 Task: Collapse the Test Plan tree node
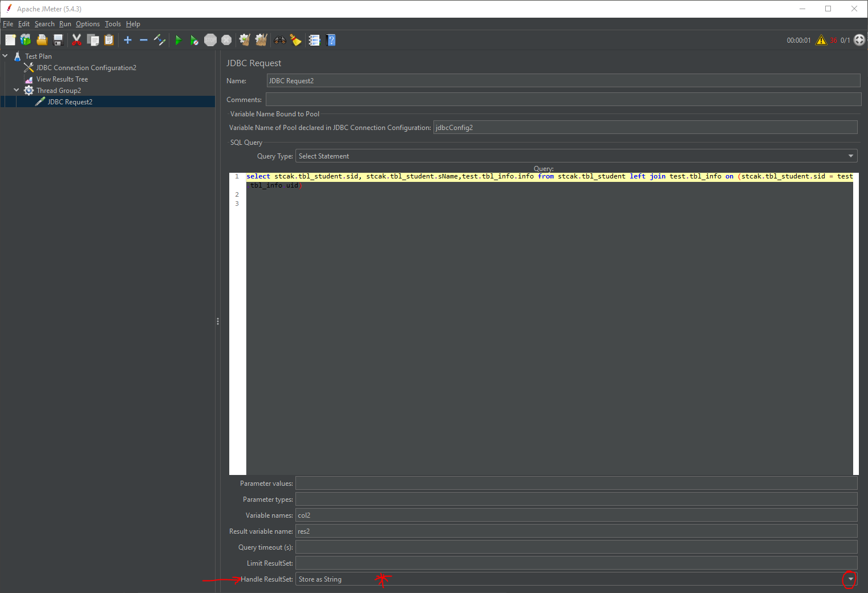5,56
